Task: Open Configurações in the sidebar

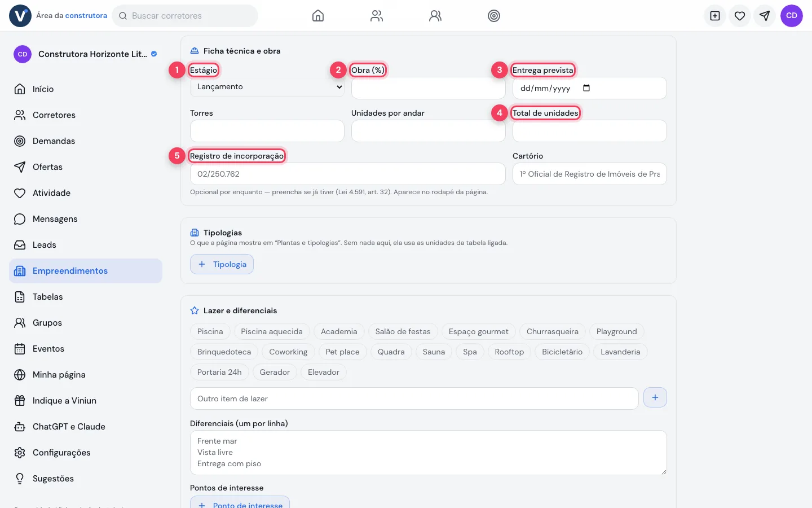Action: point(86,453)
